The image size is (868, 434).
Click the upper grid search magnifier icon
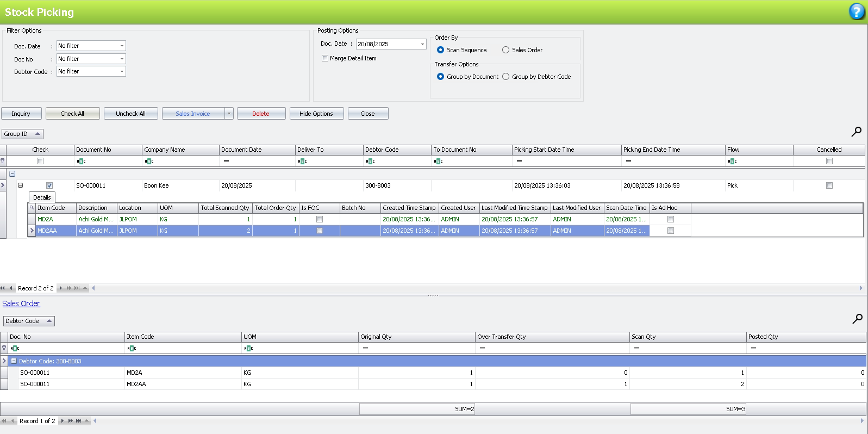coord(856,132)
